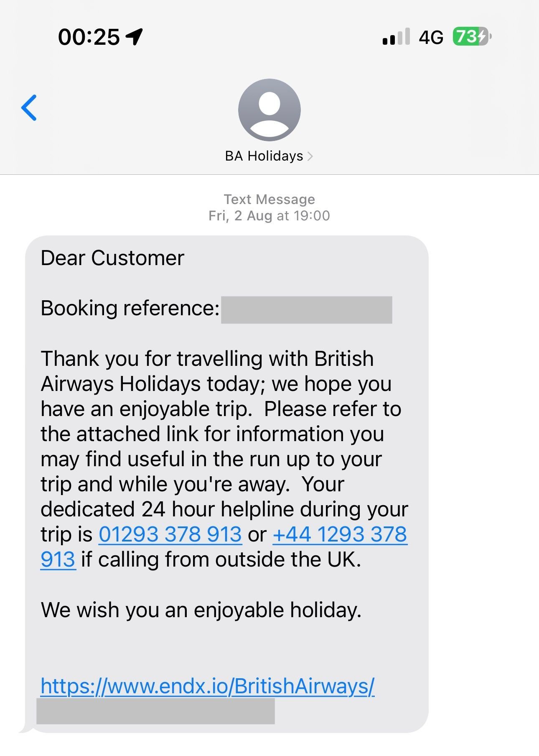The image size is (539, 756).
Task: Tap the Fri, 2 Aug timestamp
Action: (x=269, y=216)
